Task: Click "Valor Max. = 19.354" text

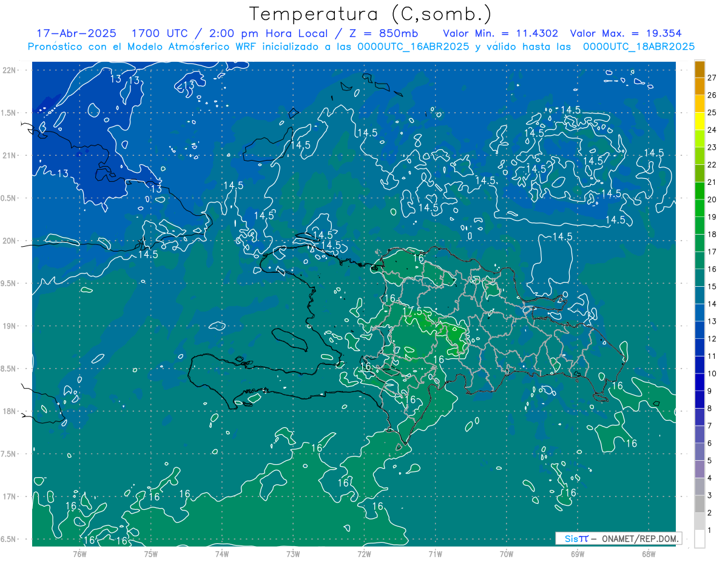Action: click(x=626, y=33)
